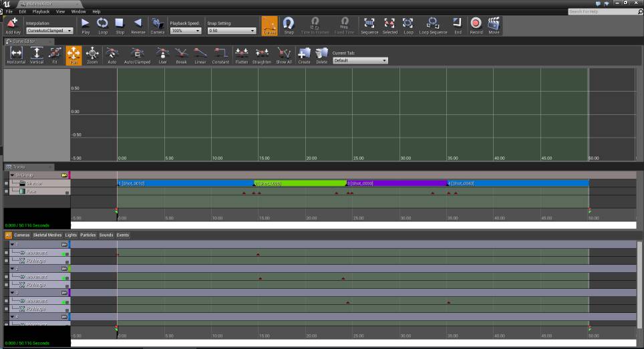Image resolution: width=644 pixels, height=349 pixels.
Task: Open the Edit menu
Action: [x=22, y=11]
